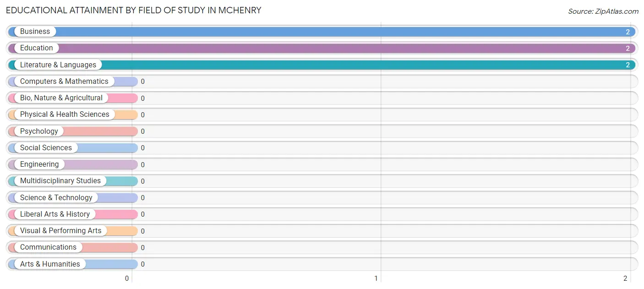644x289 pixels.
Task: Click the axis label 1
Action: point(376,278)
